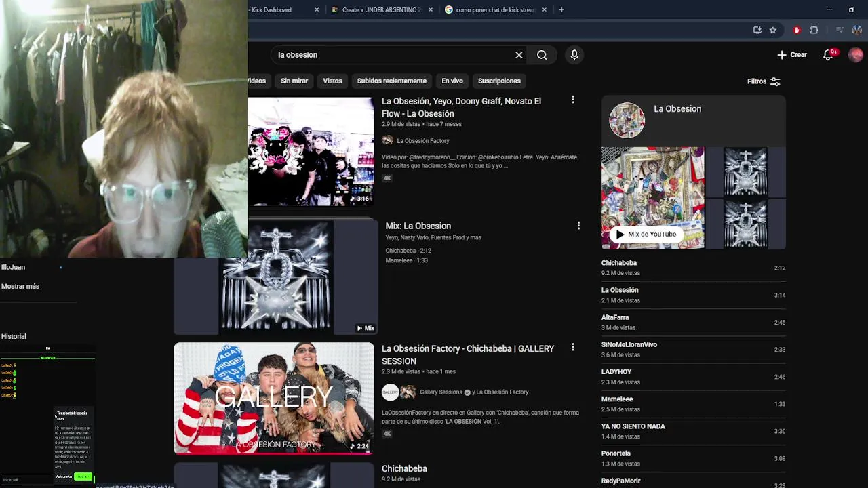Click the Gallery Sessions channel avatar
868x488 pixels.
pos(390,392)
